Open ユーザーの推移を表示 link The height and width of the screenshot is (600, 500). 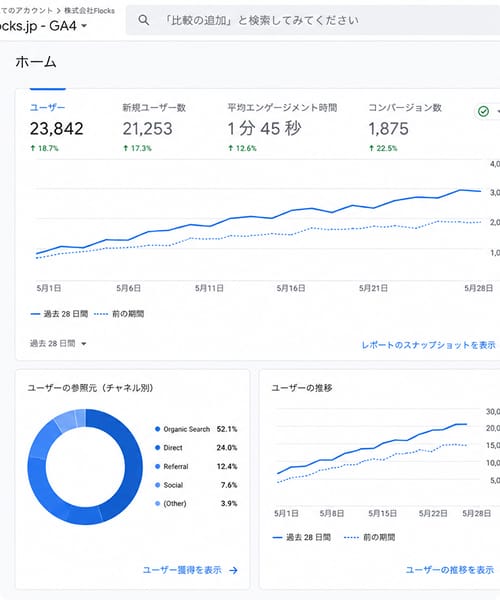(x=450, y=570)
